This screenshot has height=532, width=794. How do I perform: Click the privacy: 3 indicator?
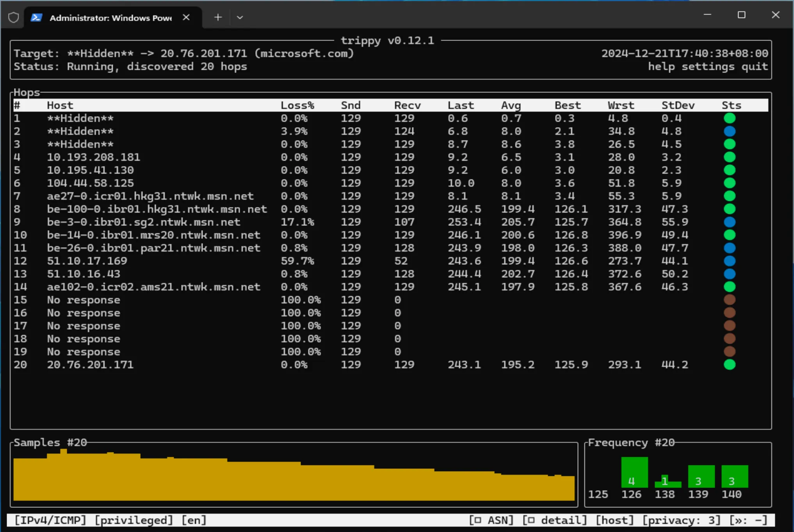point(681,520)
